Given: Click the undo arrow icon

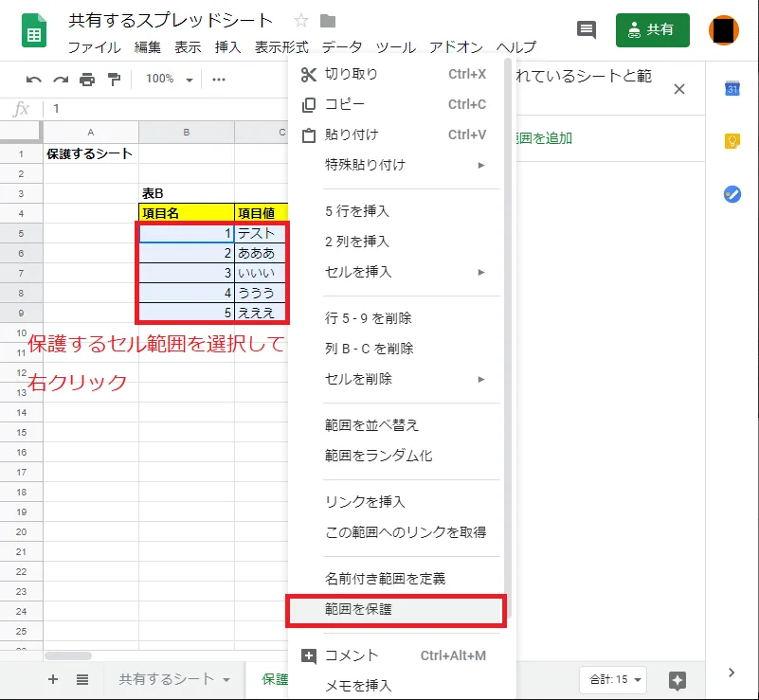Looking at the screenshot, I should [x=33, y=80].
